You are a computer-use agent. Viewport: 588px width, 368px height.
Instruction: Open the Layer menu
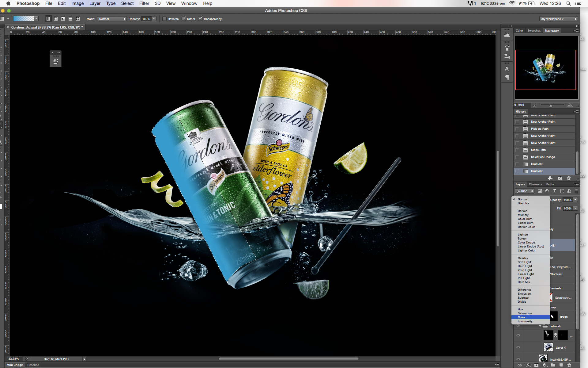pos(95,3)
